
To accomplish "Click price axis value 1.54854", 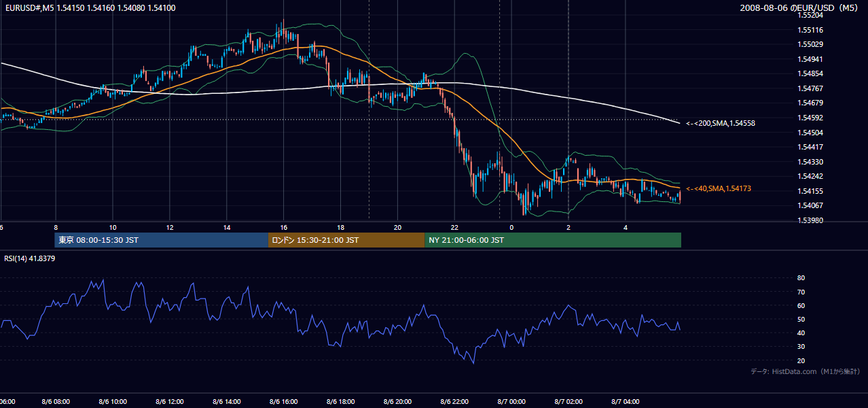I will 811,73.
